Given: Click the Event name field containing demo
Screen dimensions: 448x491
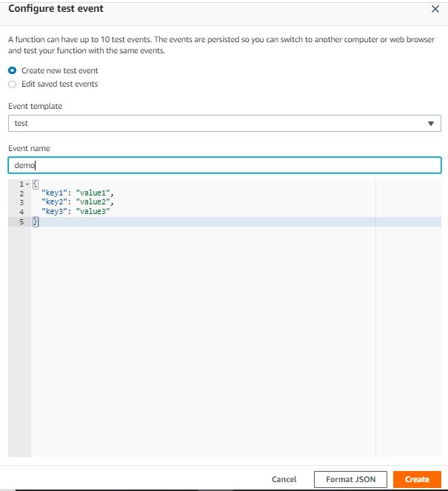Looking at the screenshot, I should click(x=224, y=165).
